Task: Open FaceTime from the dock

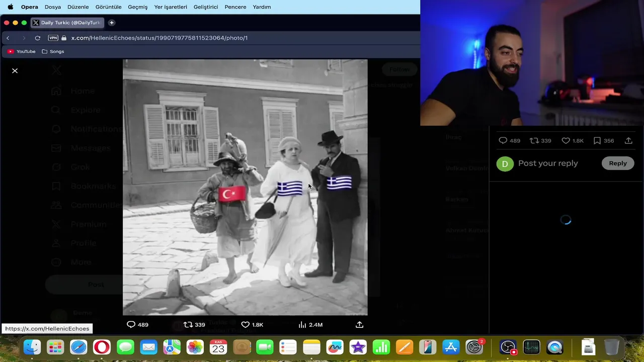Action: pyautogui.click(x=265, y=347)
